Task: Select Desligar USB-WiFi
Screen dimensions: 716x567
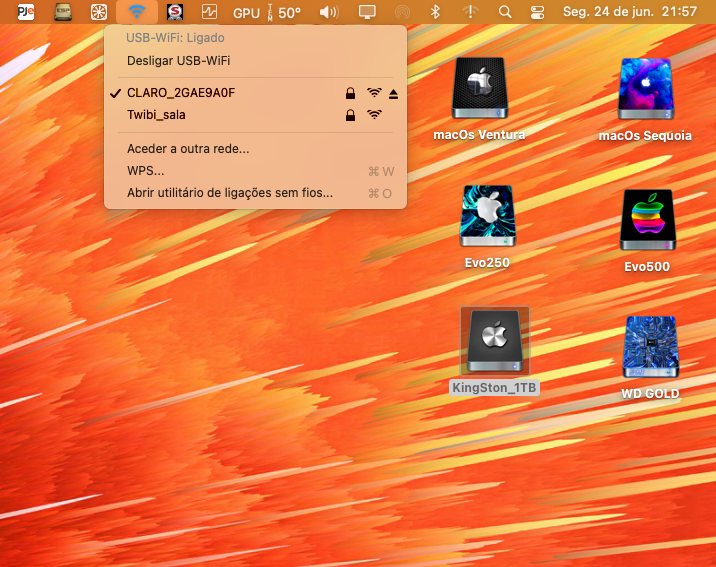Action: [255, 61]
